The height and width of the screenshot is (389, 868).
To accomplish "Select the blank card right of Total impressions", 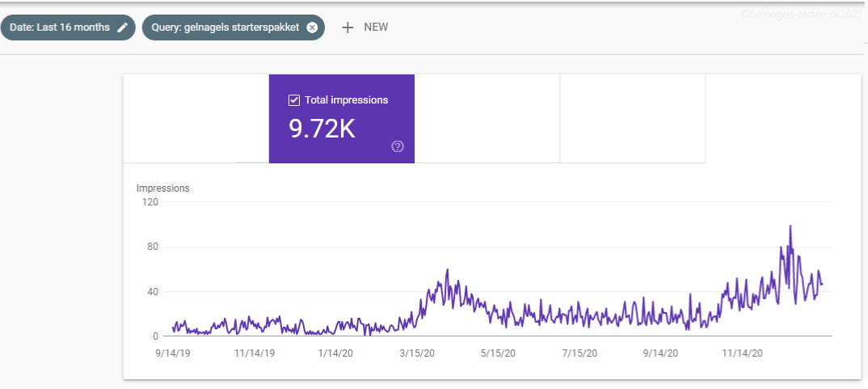I will click(487, 119).
